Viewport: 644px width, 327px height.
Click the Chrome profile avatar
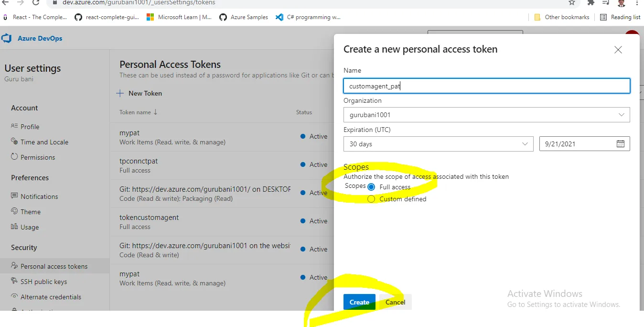[x=621, y=3]
